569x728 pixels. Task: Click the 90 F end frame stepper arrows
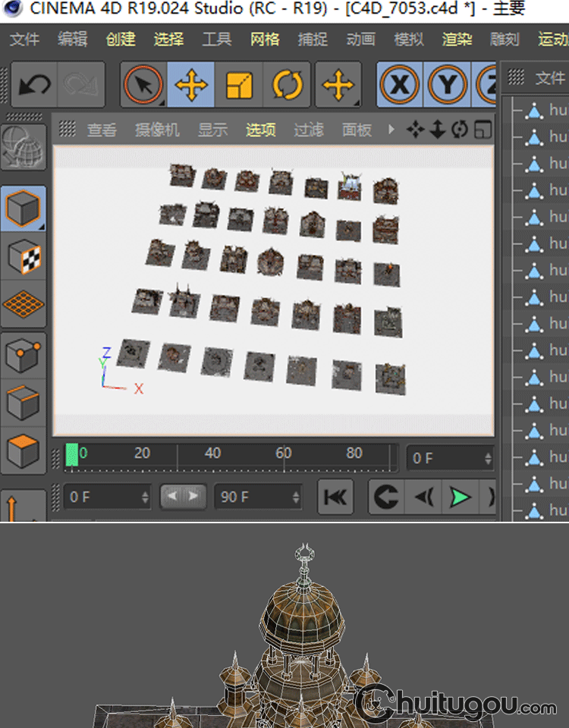tap(294, 497)
